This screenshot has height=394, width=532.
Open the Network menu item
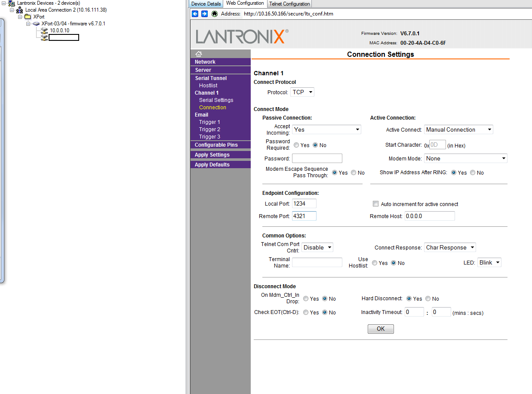pyautogui.click(x=221, y=62)
